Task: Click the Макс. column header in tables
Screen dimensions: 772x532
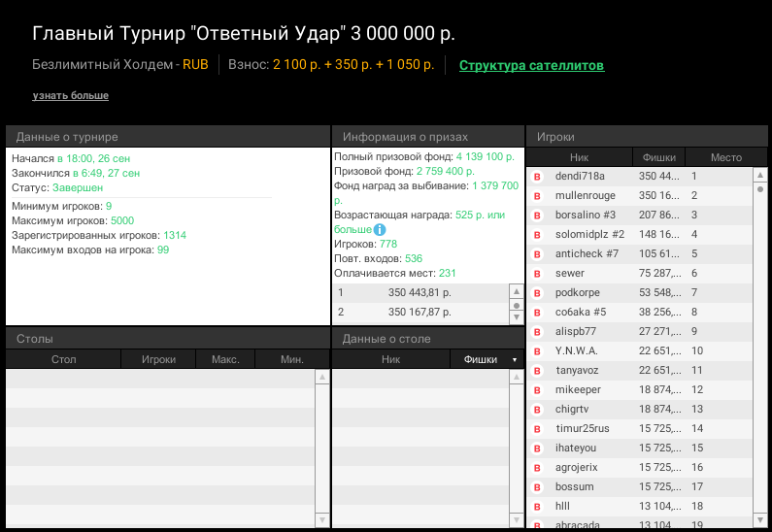Action: tap(224, 360)
